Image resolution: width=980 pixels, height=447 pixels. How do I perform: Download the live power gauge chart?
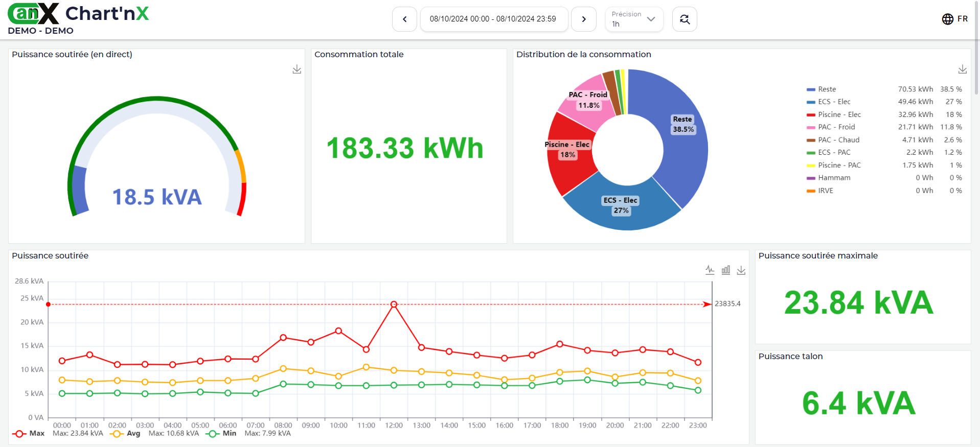[x=297, y=69]
